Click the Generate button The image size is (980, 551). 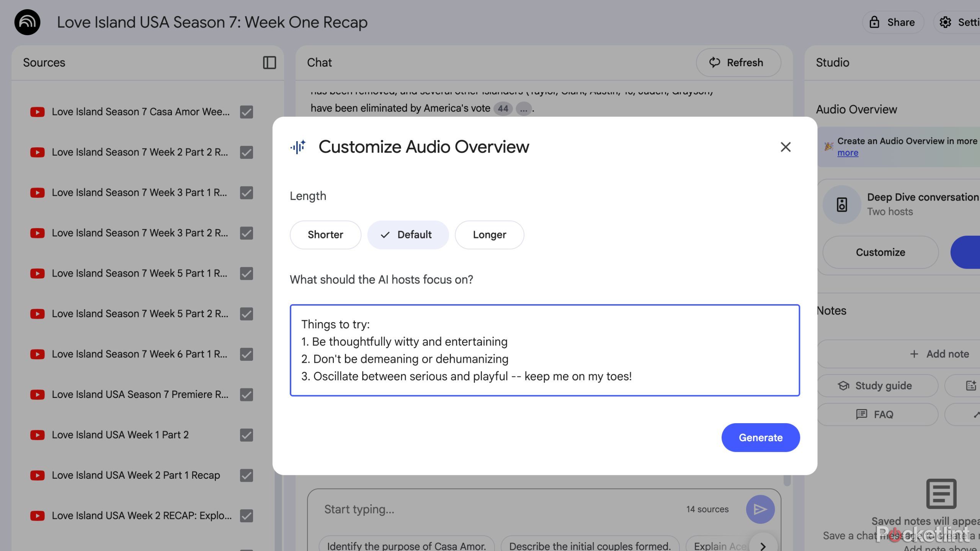pos(760,437)
